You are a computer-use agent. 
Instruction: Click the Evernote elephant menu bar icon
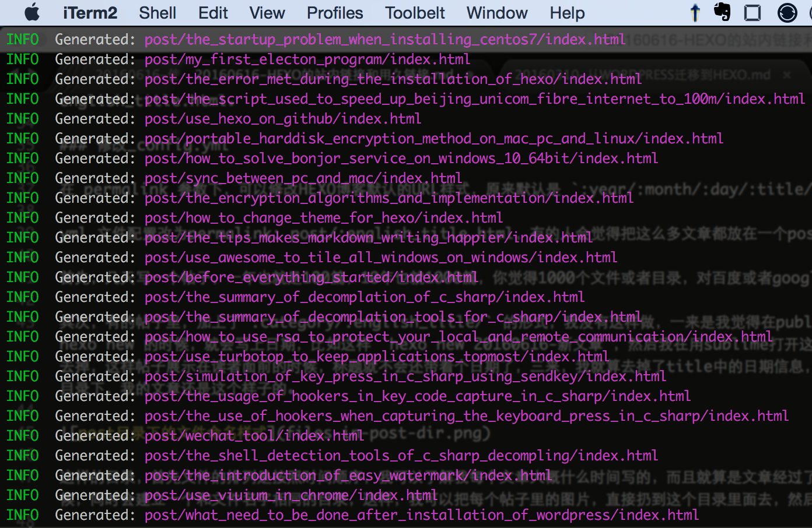point(722,12)
